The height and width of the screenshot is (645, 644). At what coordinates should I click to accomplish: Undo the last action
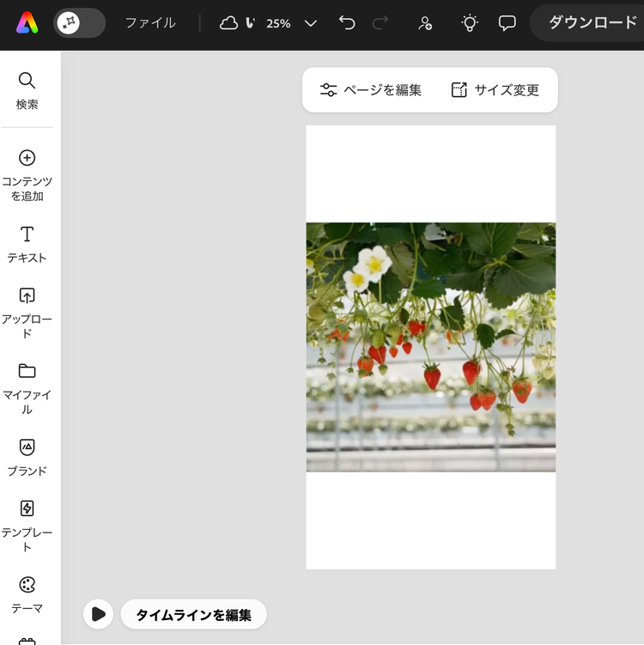click(347, 23)
